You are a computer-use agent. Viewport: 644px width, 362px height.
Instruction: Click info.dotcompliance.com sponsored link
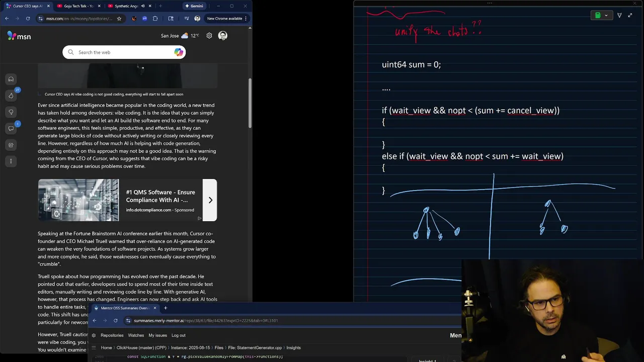(148, 210)
